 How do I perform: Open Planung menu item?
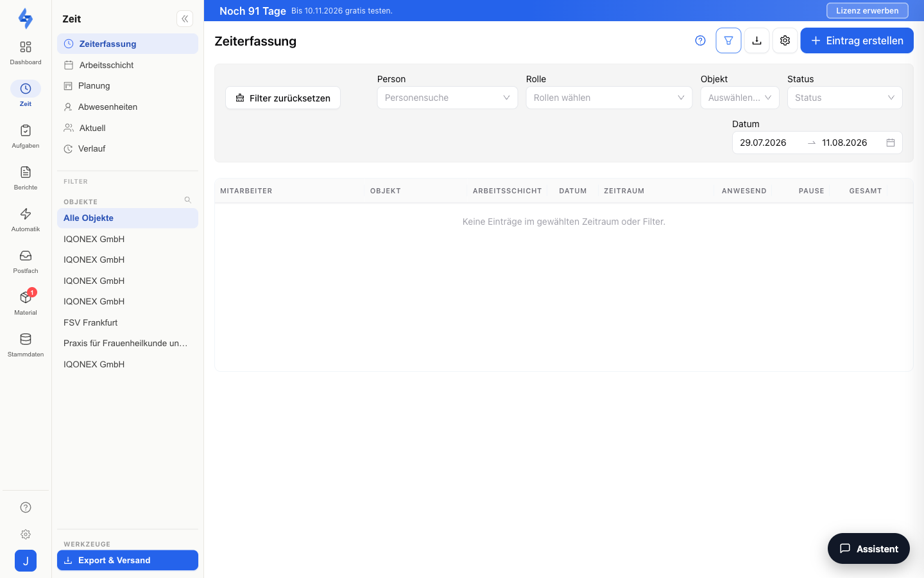click(128, 85)
